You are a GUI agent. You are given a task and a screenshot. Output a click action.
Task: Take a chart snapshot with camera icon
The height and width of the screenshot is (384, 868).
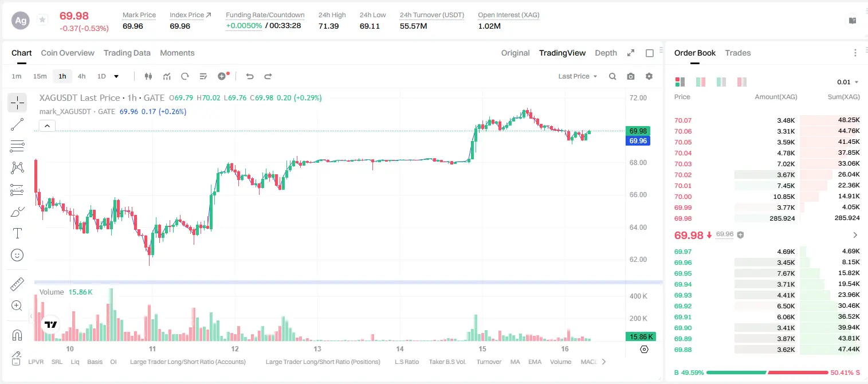click(x=631, y=76)
